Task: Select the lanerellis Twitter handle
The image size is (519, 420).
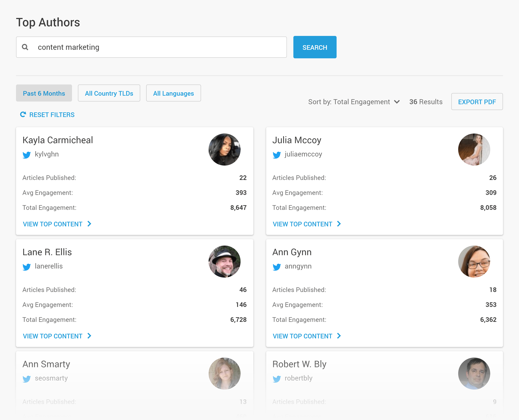Action: [x=49, y=266]
